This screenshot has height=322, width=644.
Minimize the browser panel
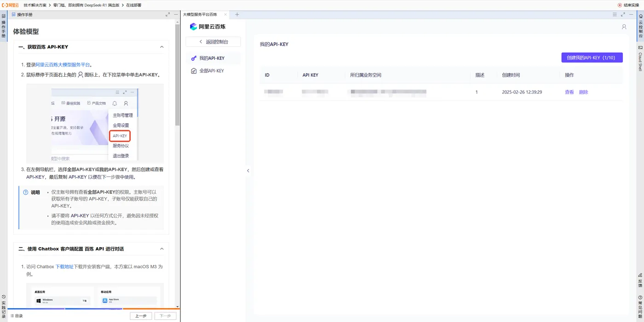click(631, 15)
